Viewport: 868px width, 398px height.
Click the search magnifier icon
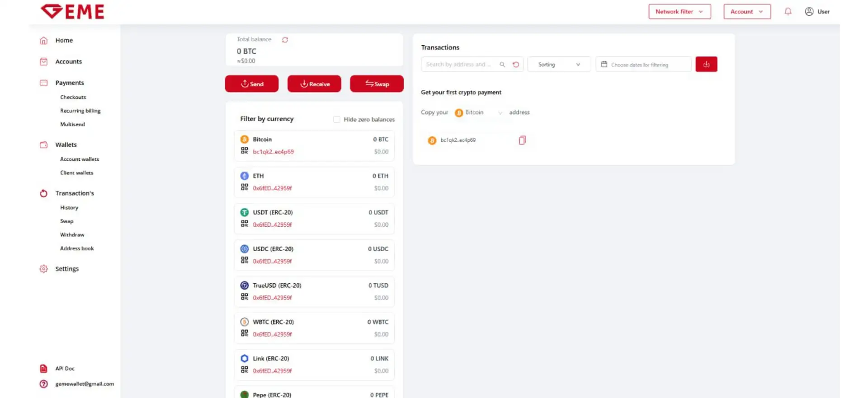502,65
